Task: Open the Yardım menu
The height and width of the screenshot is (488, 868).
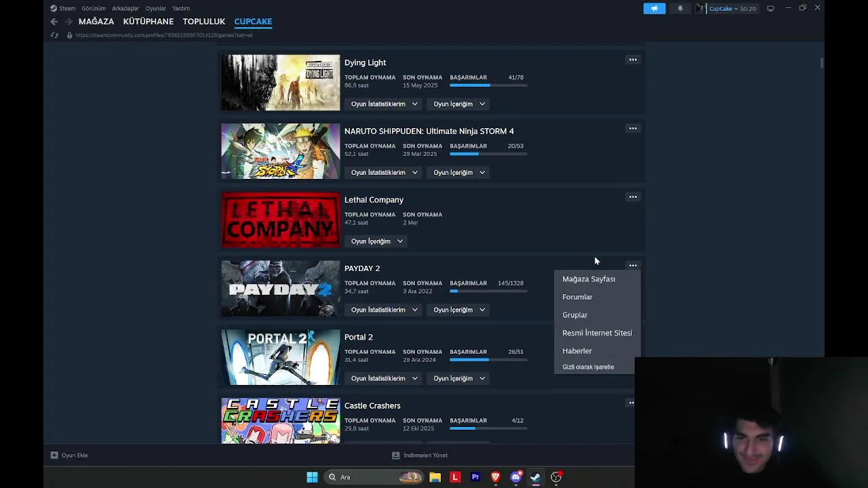Action: (x=181, y=9)
